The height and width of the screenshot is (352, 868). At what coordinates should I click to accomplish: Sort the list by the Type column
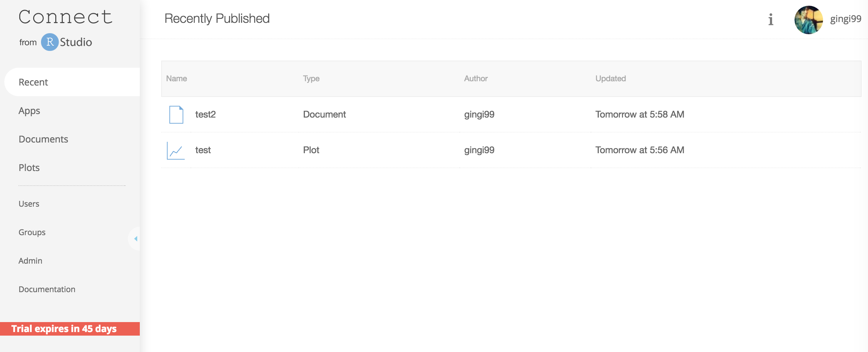311,78
